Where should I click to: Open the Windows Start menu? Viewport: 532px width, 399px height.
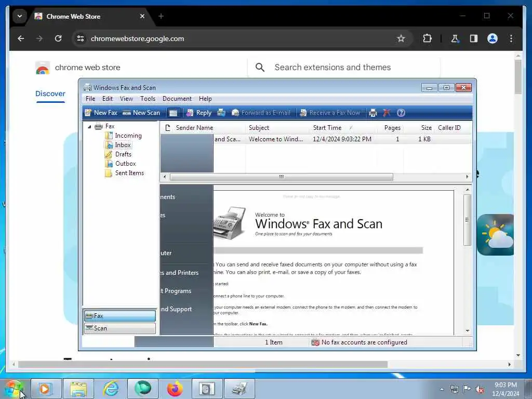[x=14, y=389]
